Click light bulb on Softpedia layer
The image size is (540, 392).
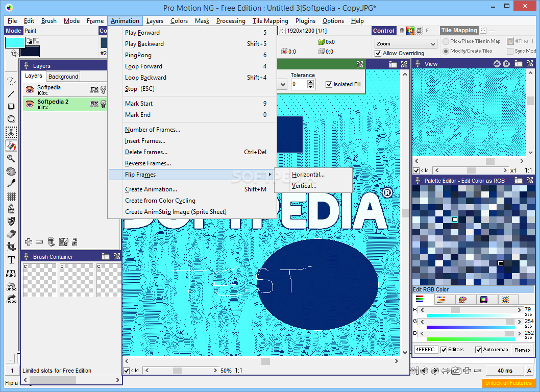103,90
